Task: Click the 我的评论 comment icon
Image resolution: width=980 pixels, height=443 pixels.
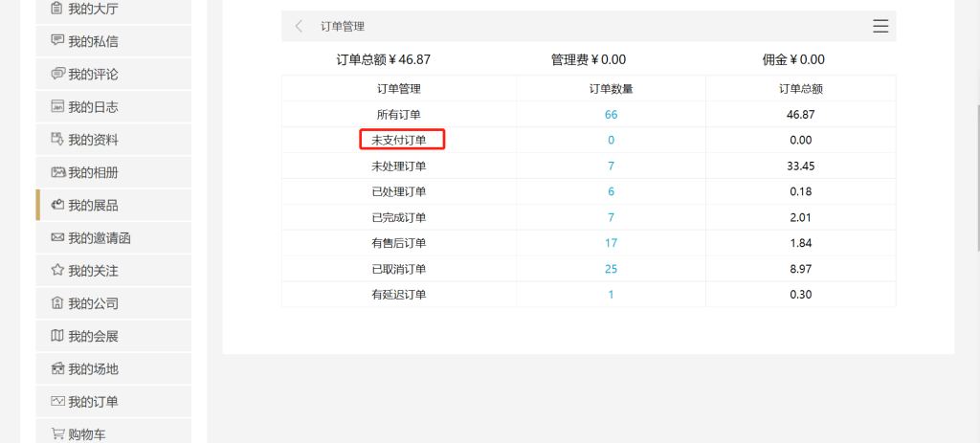Action: click(x=57, y=74)
